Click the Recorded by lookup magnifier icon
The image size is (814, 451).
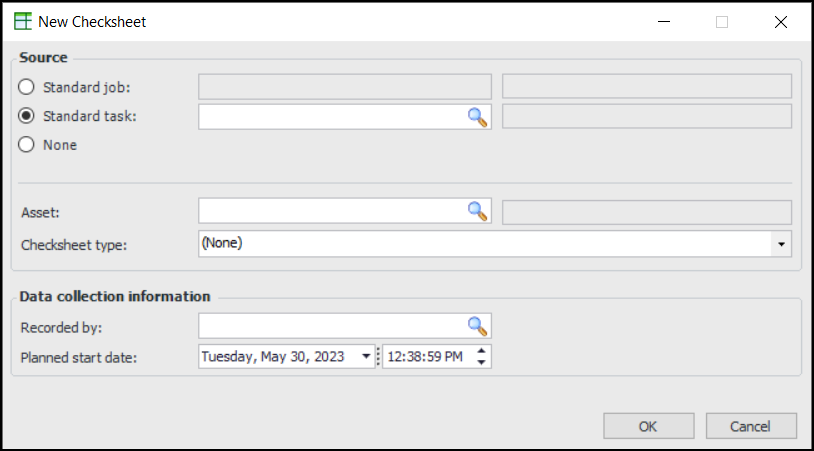pos(478,326)
